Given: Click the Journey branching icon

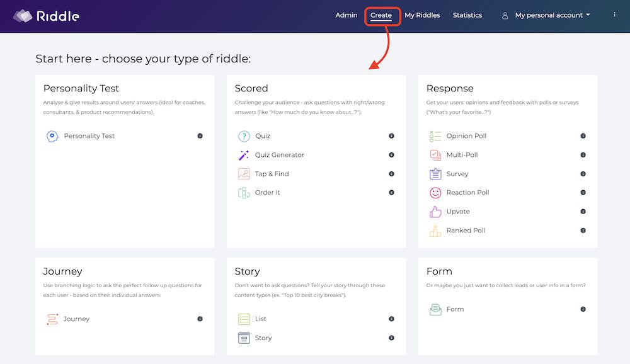Looking at the screenshot, I should click(x=52, y=319).
